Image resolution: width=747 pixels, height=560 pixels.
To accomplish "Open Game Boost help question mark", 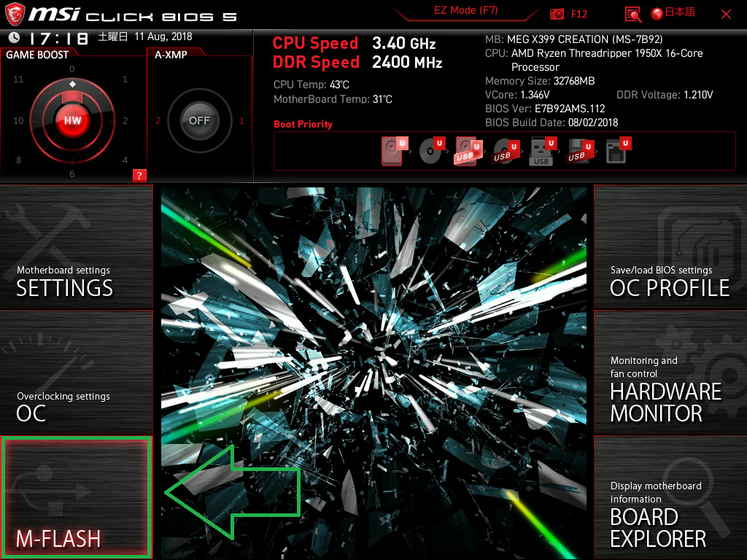I will click(139, 175).
